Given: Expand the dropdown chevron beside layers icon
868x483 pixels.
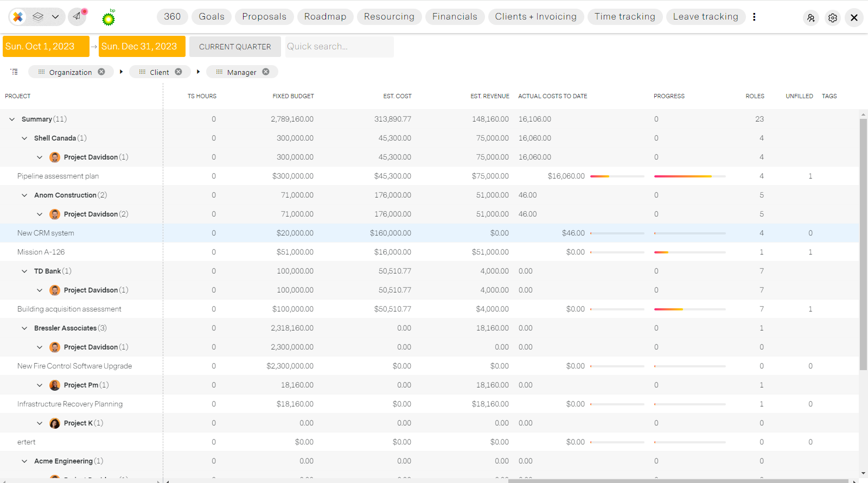Looking at the screenshot, I should [x=55, y=17].
